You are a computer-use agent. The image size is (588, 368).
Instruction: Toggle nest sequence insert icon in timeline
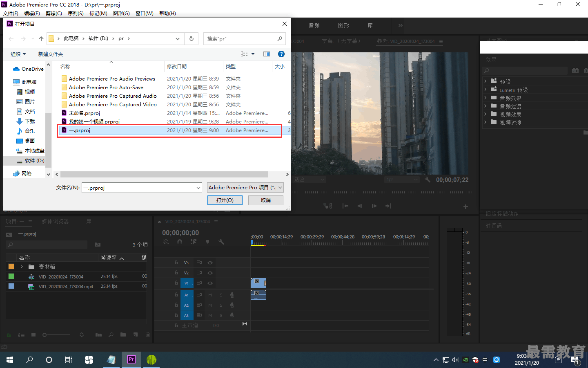click(166, 242)
